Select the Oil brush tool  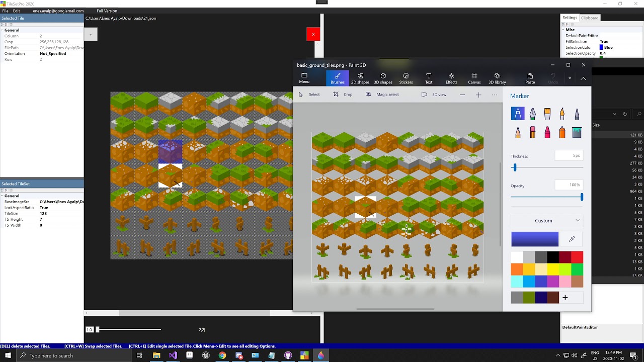point(547,114)
